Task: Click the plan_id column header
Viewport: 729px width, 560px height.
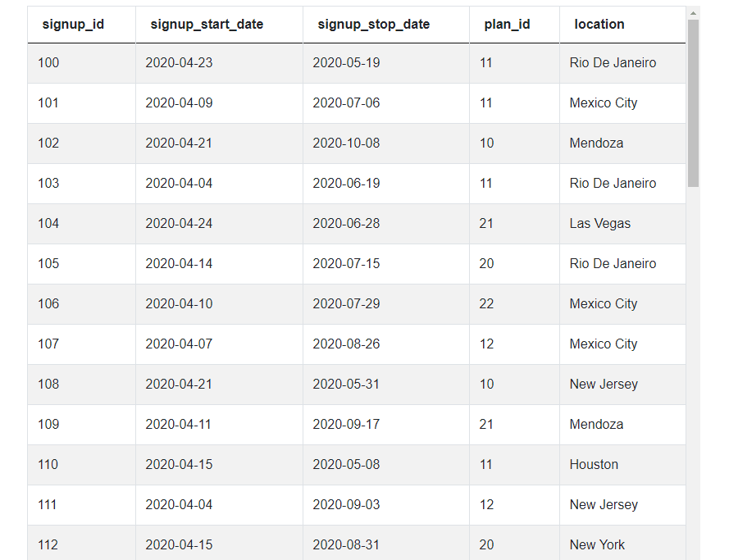Action: coord(505,25)
